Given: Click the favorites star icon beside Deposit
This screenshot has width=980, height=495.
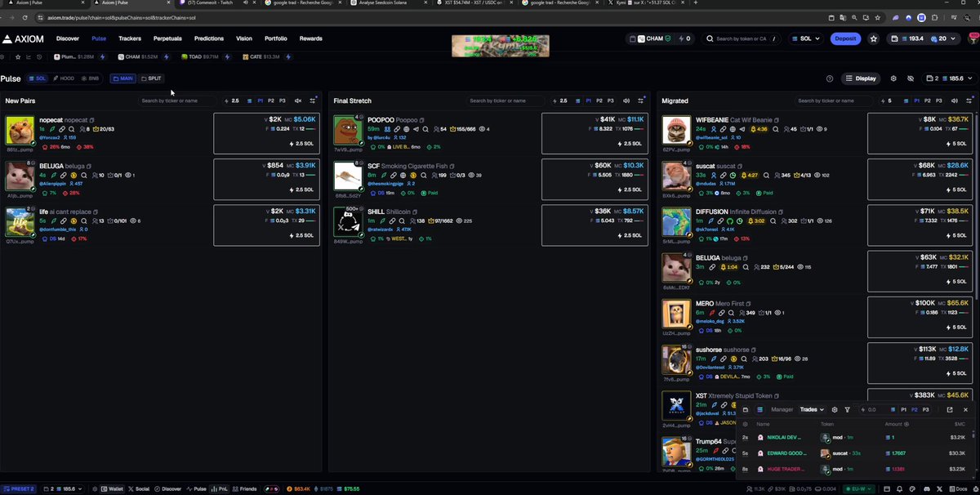Looking at the screenshot, I should (874, 38).
